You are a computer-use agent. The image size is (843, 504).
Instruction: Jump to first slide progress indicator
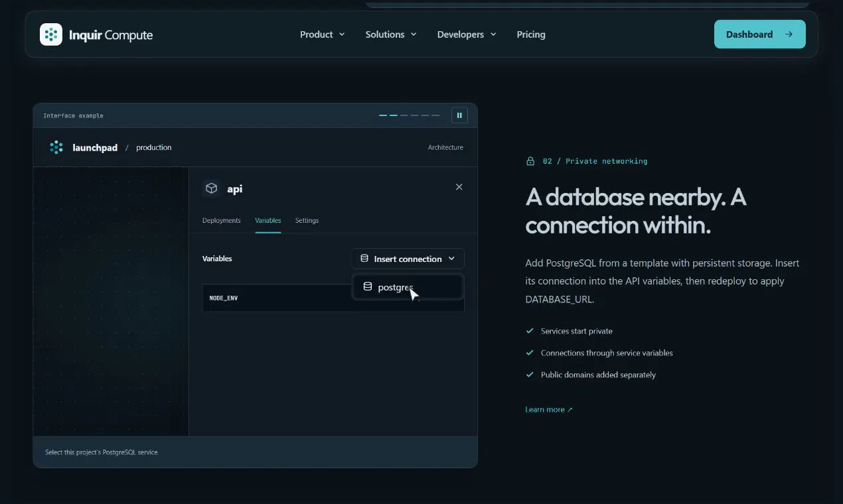[383, 115]
